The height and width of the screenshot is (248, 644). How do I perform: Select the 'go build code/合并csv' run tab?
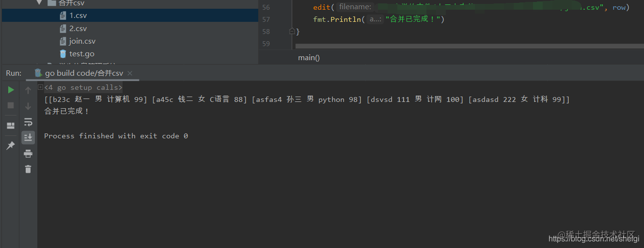point(84,73)
